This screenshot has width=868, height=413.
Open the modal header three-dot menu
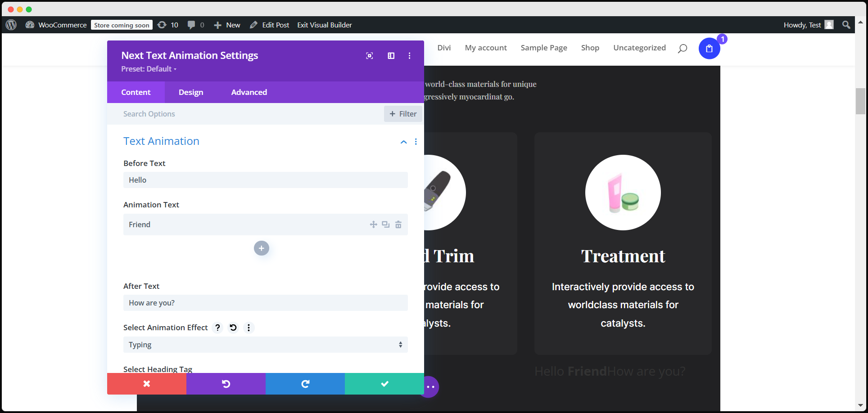point(409,56)
